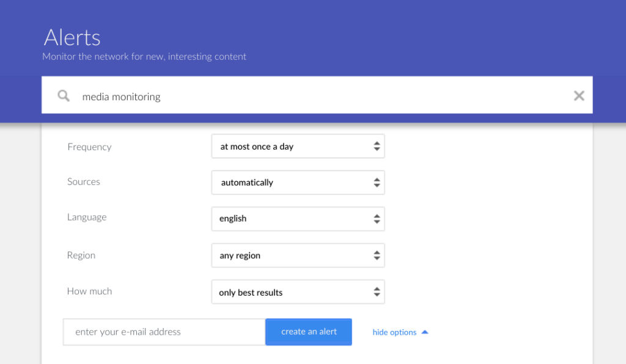The width and height of the screenshot is (626, 364).
Task: Click the How much dropdown arrows icon
Action: [x=377, y=292]
